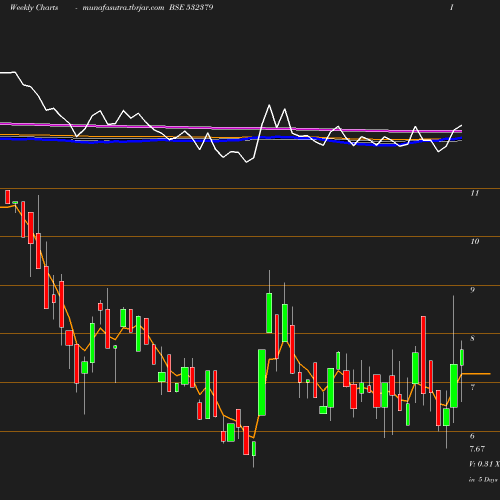
Task: Click the price axis label 6
Action: pyautogui.click(x=472, y=436)
